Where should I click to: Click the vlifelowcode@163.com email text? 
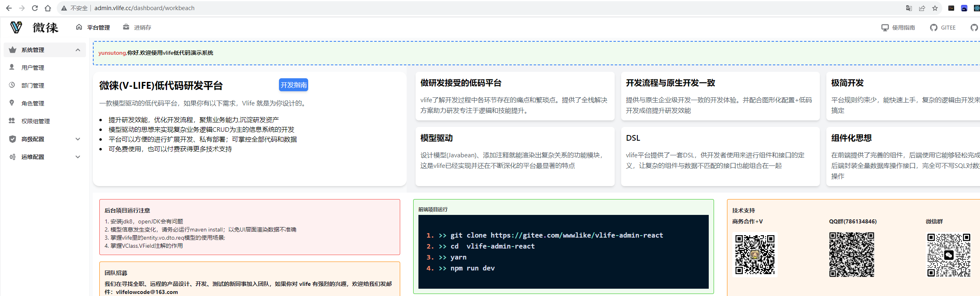pos(147,292)
